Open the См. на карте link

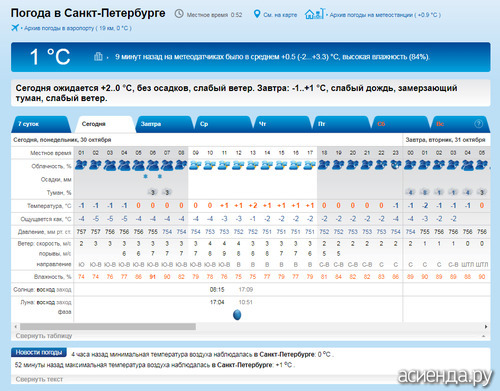[280, 15]
